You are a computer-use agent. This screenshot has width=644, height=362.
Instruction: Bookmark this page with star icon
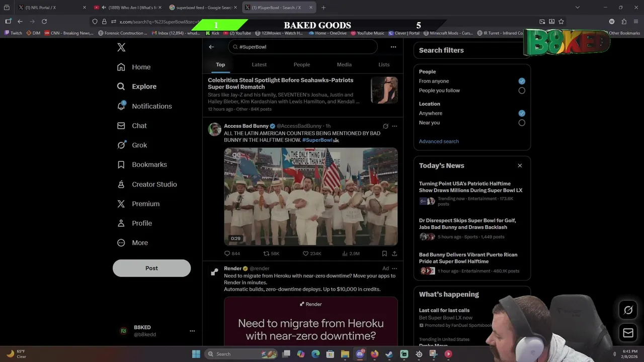[x=561, y=22]
